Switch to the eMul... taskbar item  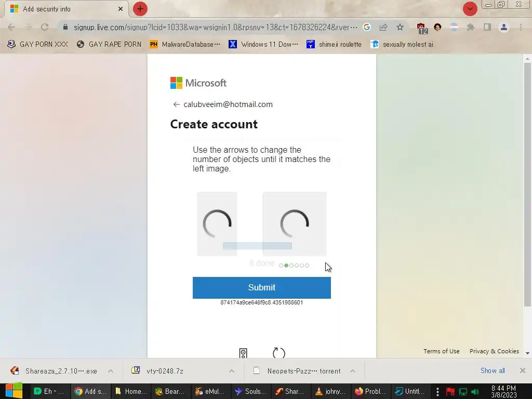[210, 391]
